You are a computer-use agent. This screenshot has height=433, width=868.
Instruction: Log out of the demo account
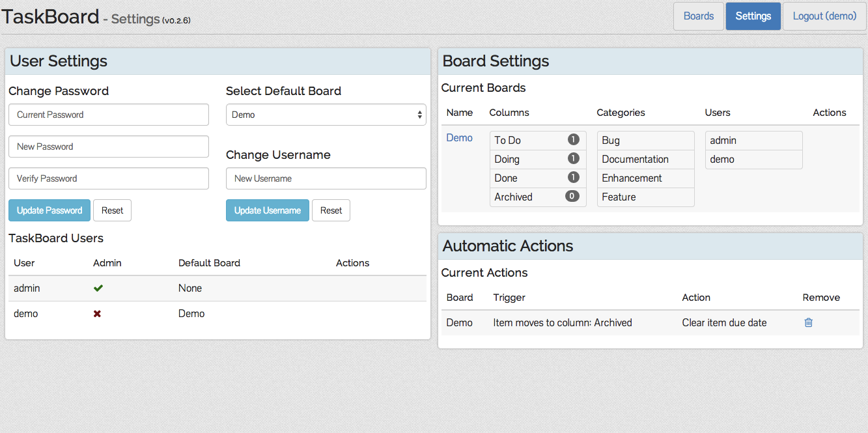[x=824, y=16]
